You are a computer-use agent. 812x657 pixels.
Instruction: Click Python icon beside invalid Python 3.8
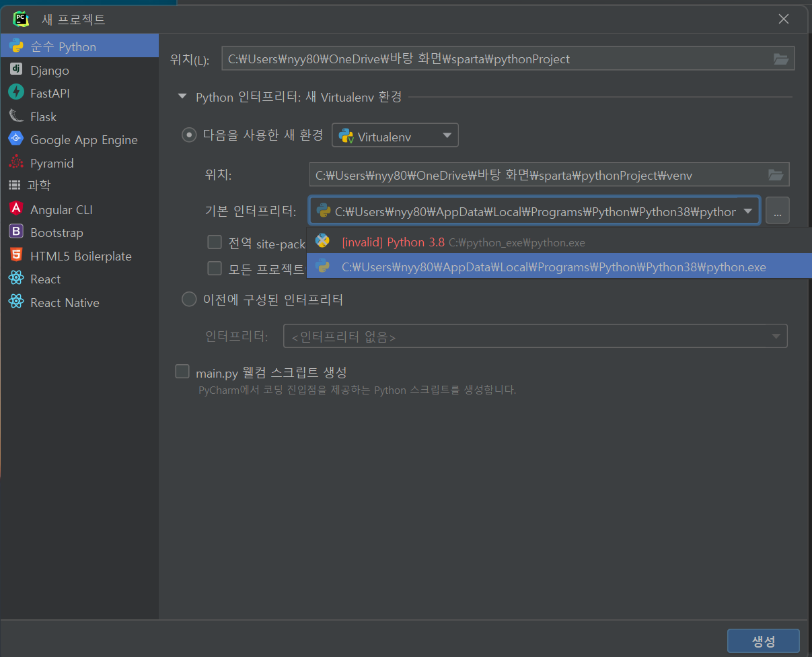322,241
